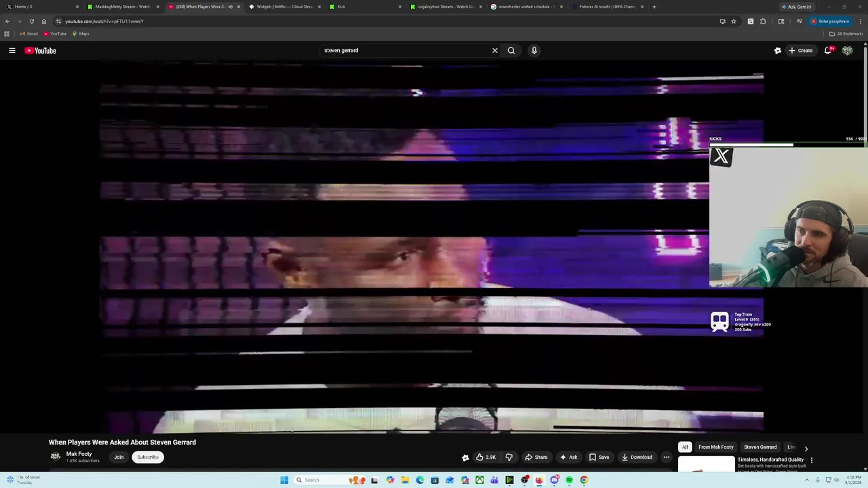Screen dimensions: 868x488
Task: Open the sponsored ad thumbnail
Action: pyautogui.click(x=706, y=464)
